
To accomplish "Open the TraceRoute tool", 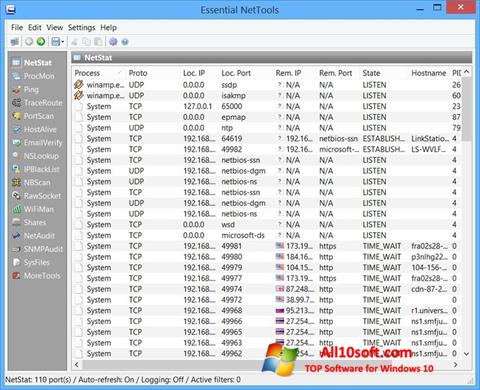I will [37, 103].
